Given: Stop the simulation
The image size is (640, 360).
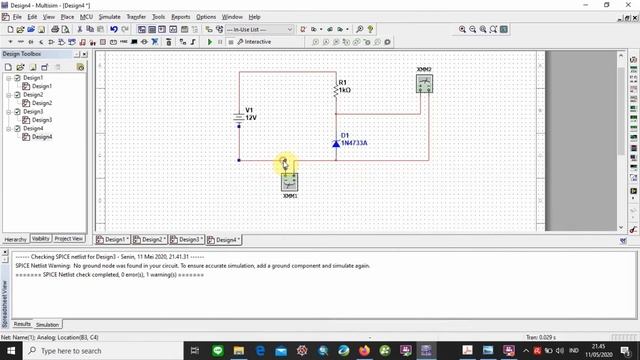Looking at the screenshot, I should (x=231, y=42).
